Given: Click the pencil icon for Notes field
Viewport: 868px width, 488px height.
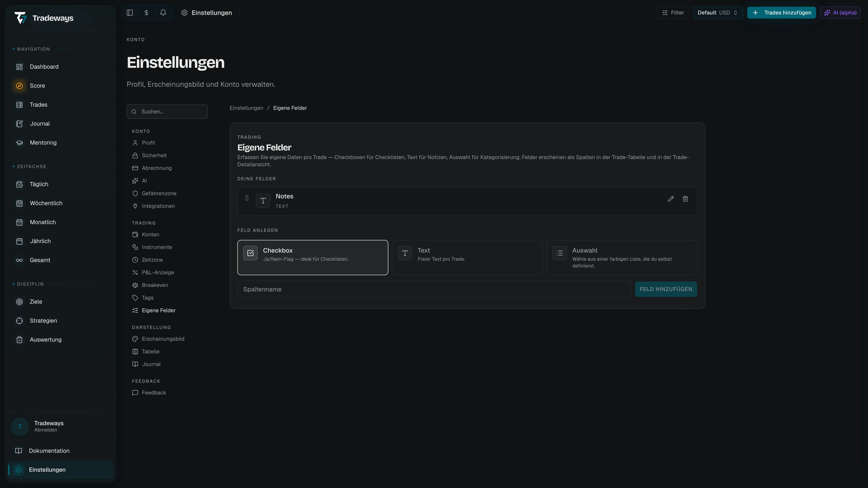Looking at the screenshot, I should pos(670,199).
